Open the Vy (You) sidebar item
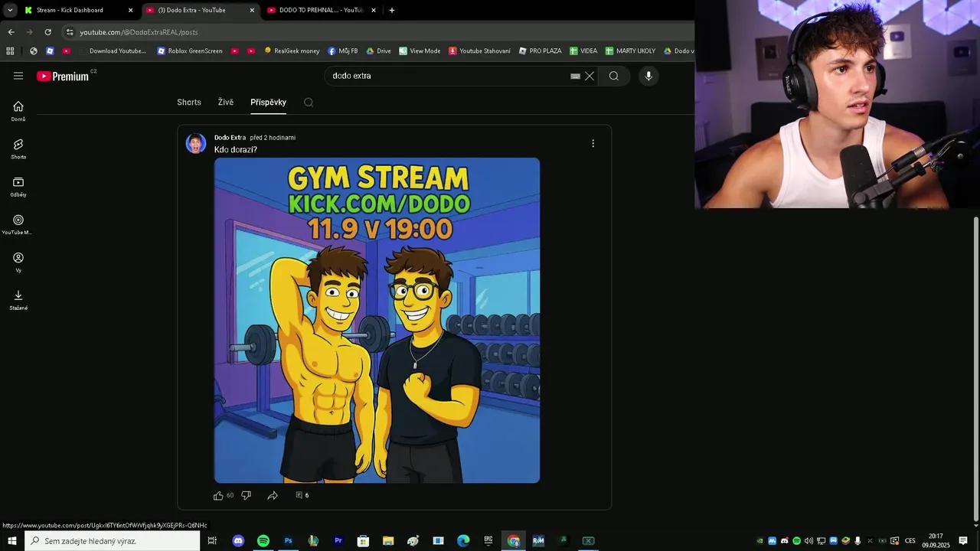Image resolution: width=980 pixels, height=551 pixels. coord(18,262)
